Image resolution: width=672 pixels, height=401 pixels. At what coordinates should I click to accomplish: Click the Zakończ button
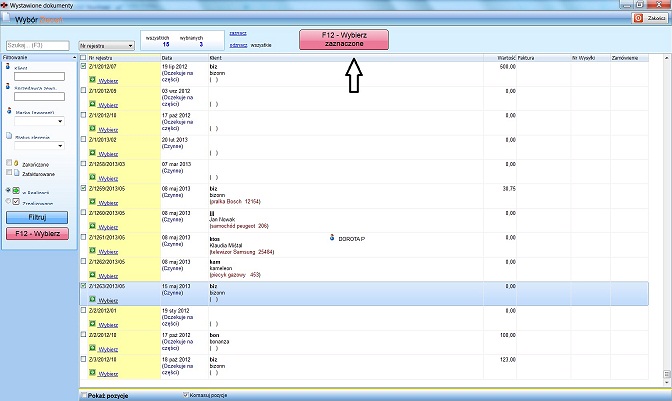click(x=650, y=18)
